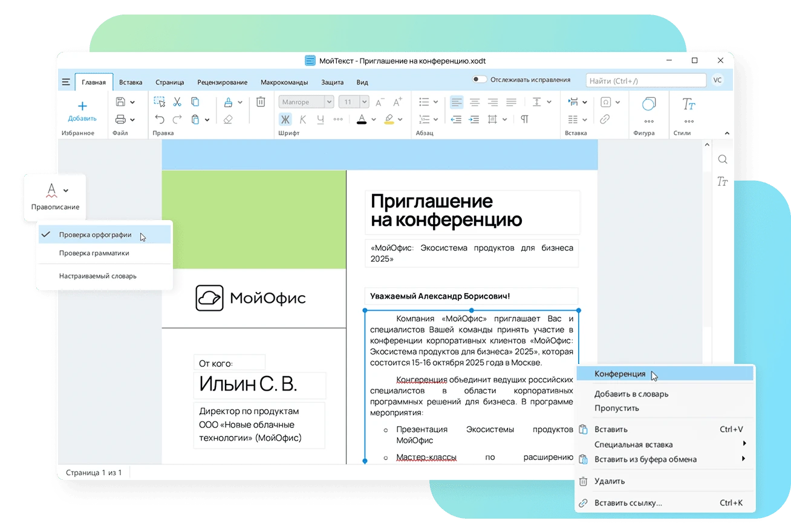The image size is (791, 532).
Task: Click the insert hyperlink chain icon in ribbon
Action: 604,120
